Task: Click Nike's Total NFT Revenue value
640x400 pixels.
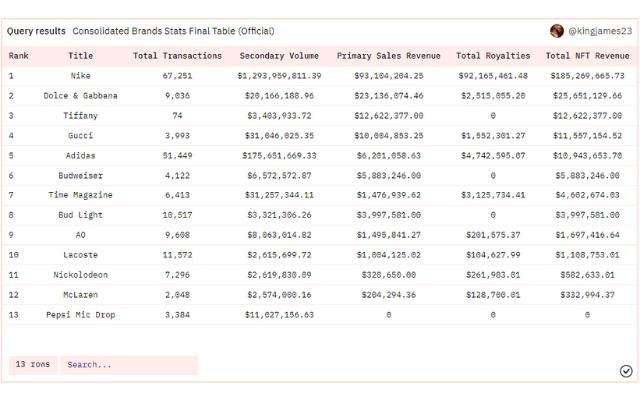Action: (x=588, y=76)
